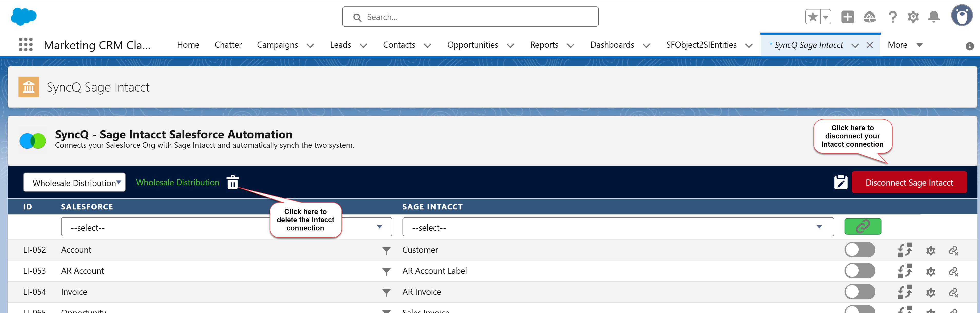980x313 pixels.
Task: Open the Help question mark
Action: 892,17
